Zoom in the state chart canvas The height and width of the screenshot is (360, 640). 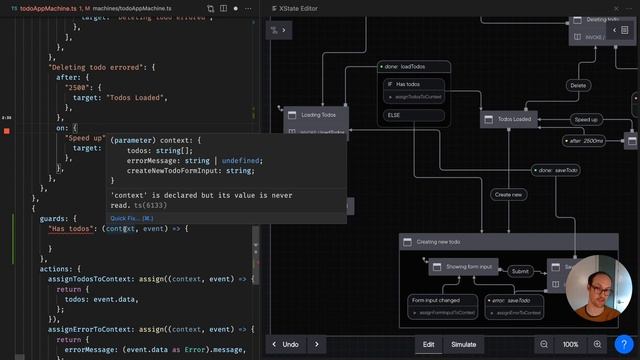(x=597, y=344)
